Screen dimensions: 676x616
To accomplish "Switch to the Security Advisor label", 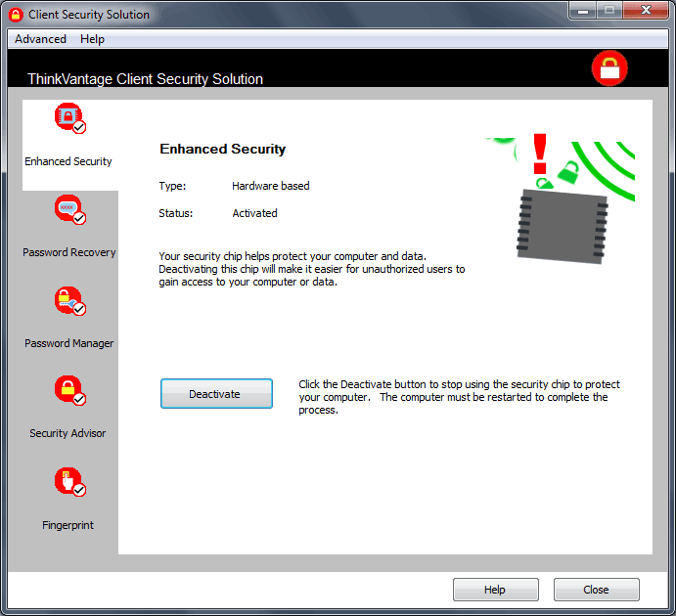I will [x=68, y=433].
